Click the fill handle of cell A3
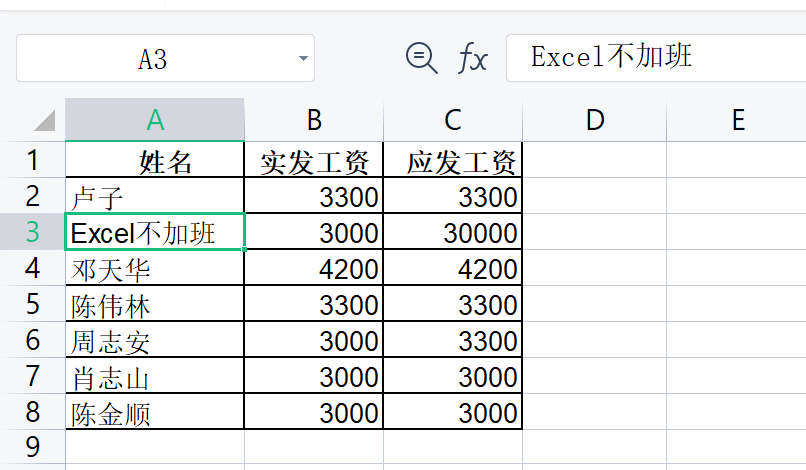This screenshot has height=470, width=806. [244, 249]
